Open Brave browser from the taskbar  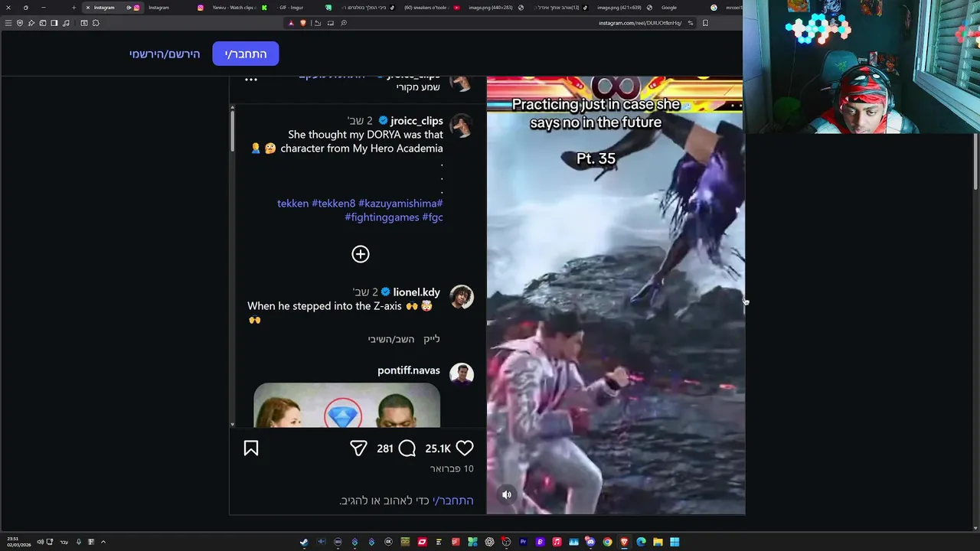[x=624, y=542]
